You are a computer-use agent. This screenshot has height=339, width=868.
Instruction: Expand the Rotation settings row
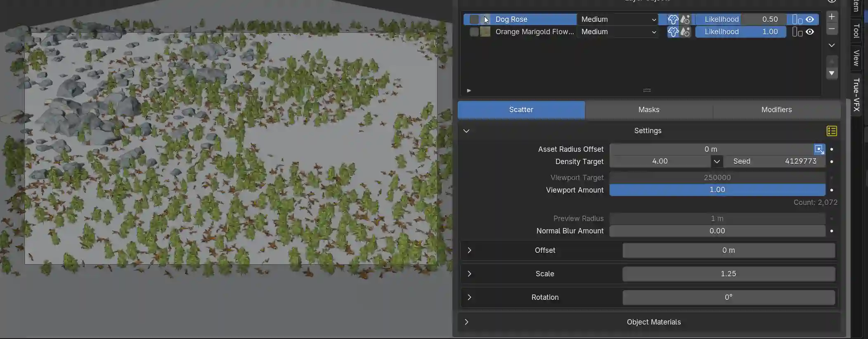point(469,297)
